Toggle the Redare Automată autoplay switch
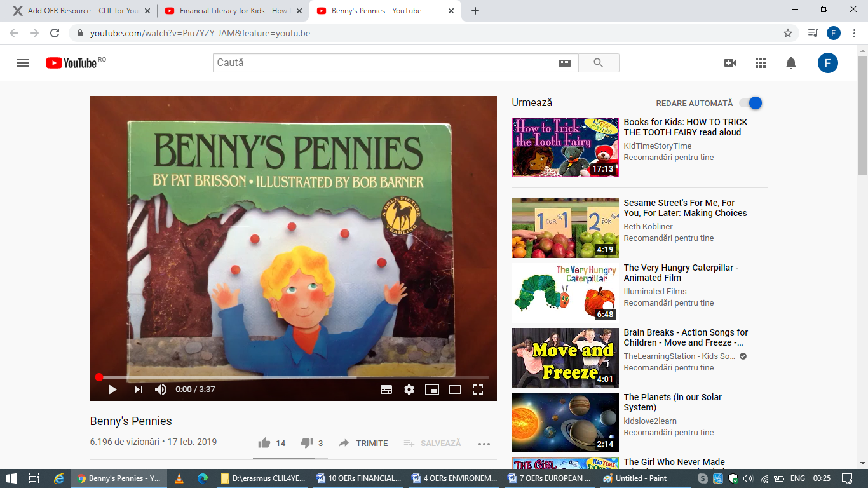Viewport: 868px width, 488px height. click(x=751, y=103)
